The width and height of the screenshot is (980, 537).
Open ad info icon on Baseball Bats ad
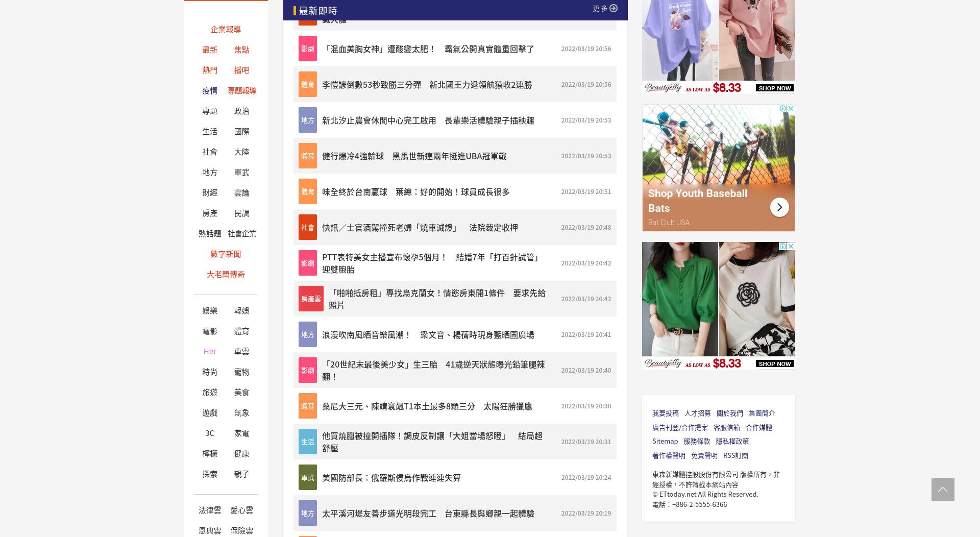782,109
